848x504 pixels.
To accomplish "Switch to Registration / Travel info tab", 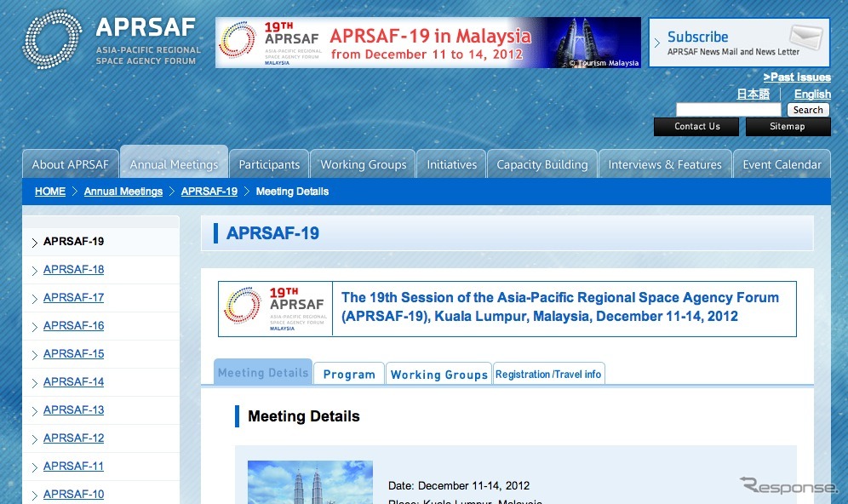I will [x=548, y=374].
